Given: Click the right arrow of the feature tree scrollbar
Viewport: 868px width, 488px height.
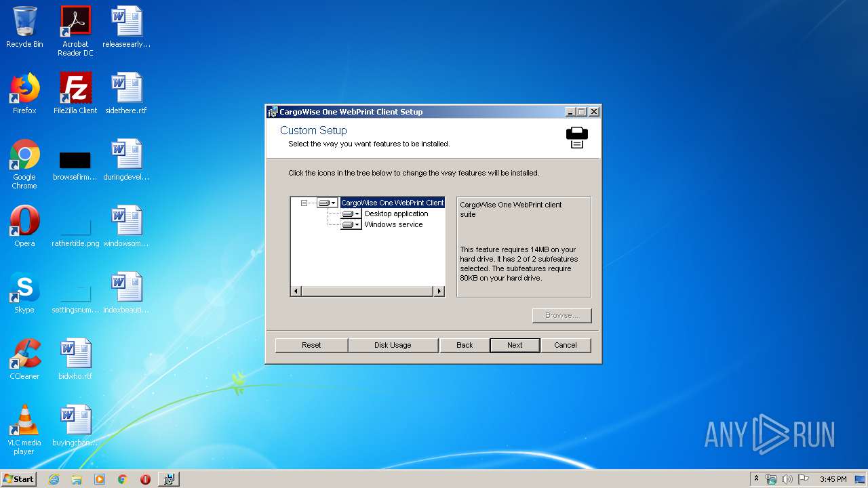Looking at the screenshot, I should point(439,291).
